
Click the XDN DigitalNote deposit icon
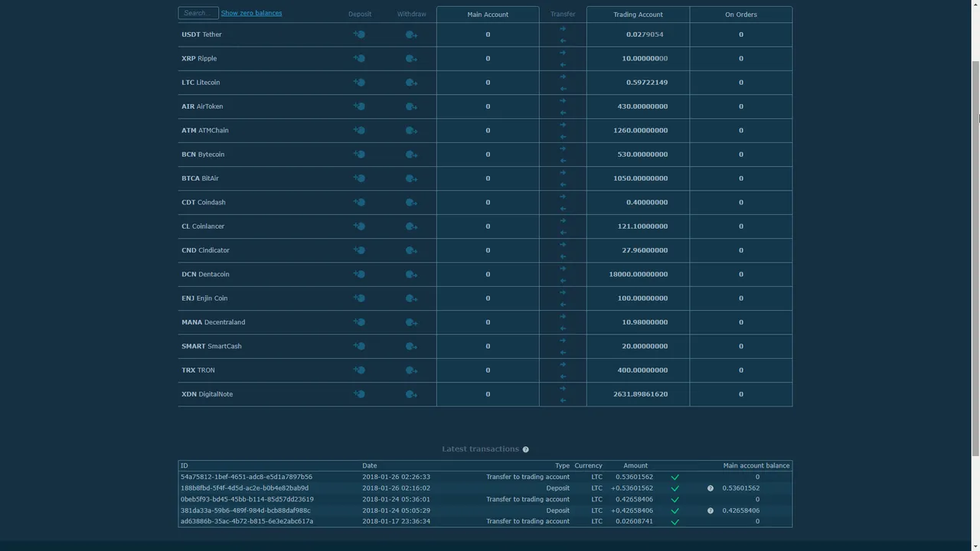[x=359, y=394]
